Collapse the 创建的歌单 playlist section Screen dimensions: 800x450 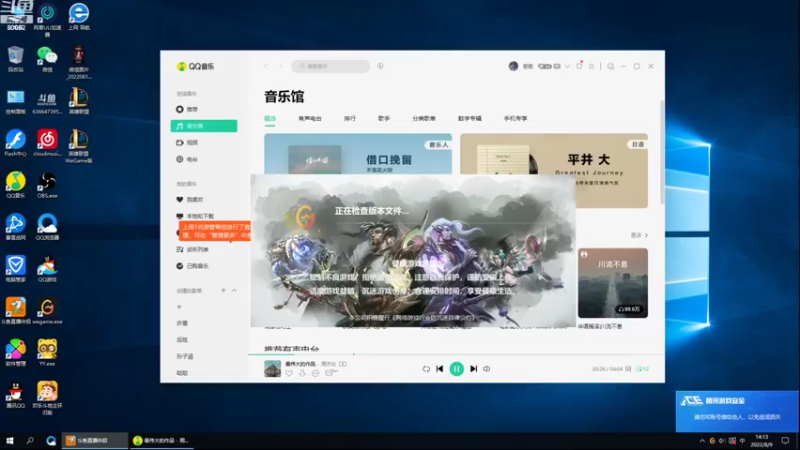tap(234, 290)
